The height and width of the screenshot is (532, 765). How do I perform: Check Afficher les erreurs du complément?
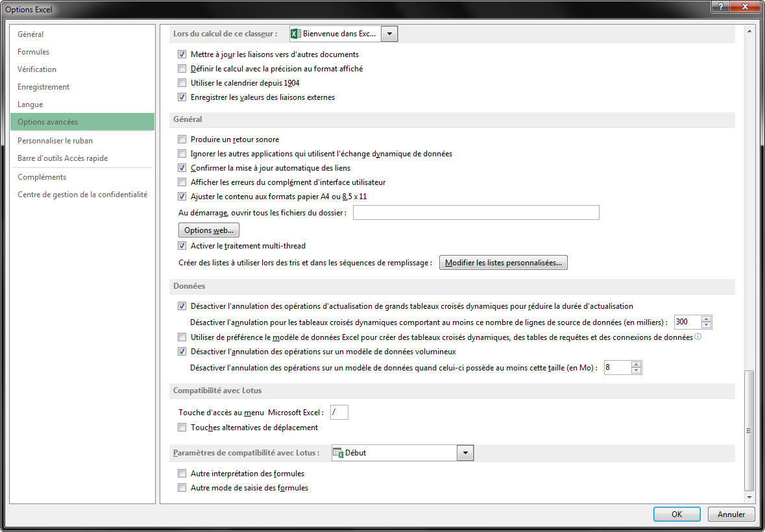point(182,182)
